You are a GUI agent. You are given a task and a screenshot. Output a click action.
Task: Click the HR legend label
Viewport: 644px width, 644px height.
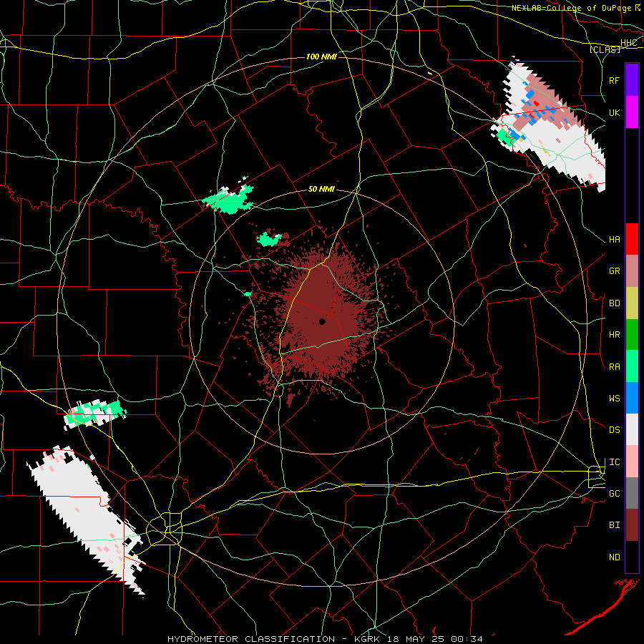pos(615,335)
